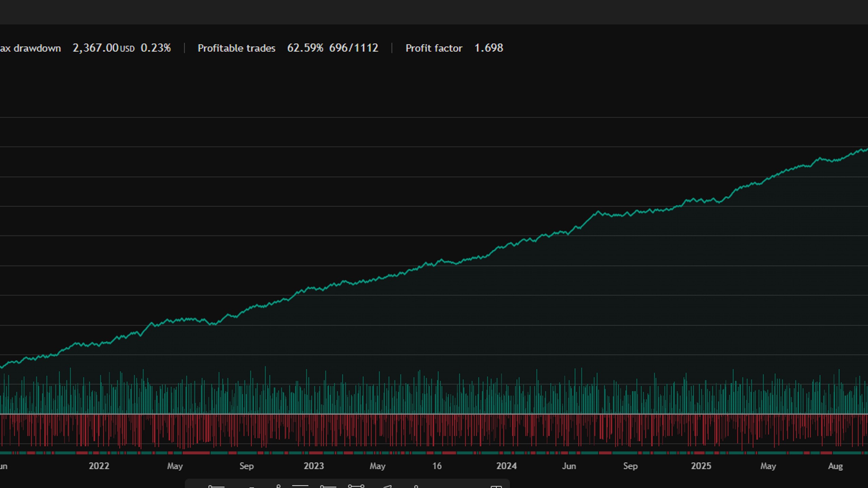Choose the angled arrow drawing tool
868x488 pixels.
tap(387, 487)
